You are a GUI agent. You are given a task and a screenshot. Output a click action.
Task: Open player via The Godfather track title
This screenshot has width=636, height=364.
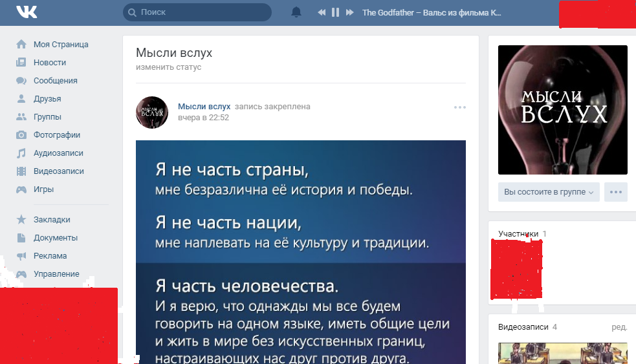click(432, 12)
